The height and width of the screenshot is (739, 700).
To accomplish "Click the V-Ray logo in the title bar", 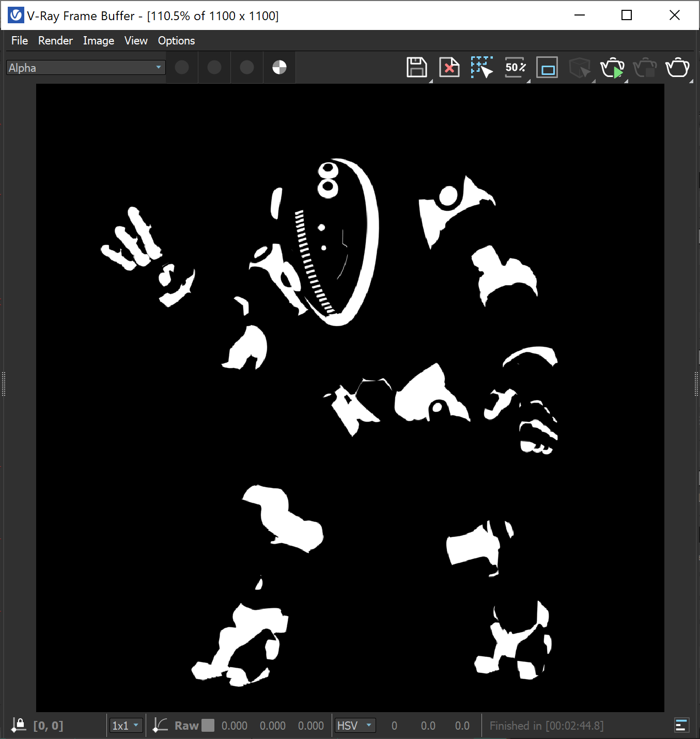I will (x=15, y=15).
